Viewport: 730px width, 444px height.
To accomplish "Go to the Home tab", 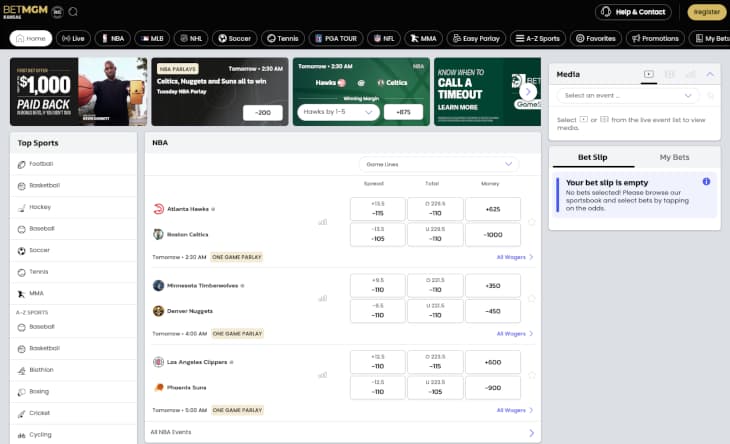I will click(x=31, y=38).
